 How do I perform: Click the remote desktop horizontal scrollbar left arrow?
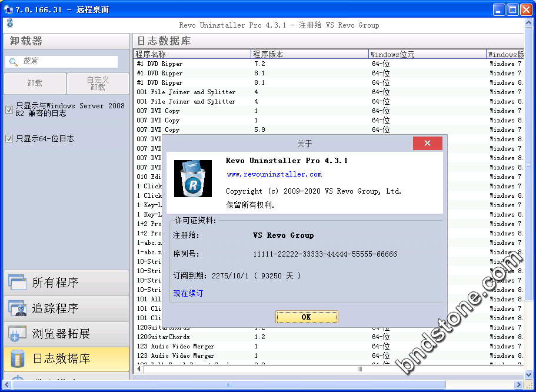8,386
